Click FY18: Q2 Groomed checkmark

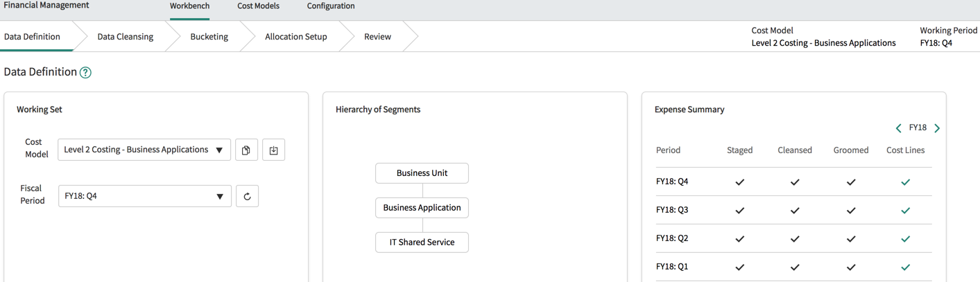pos(851,239)
